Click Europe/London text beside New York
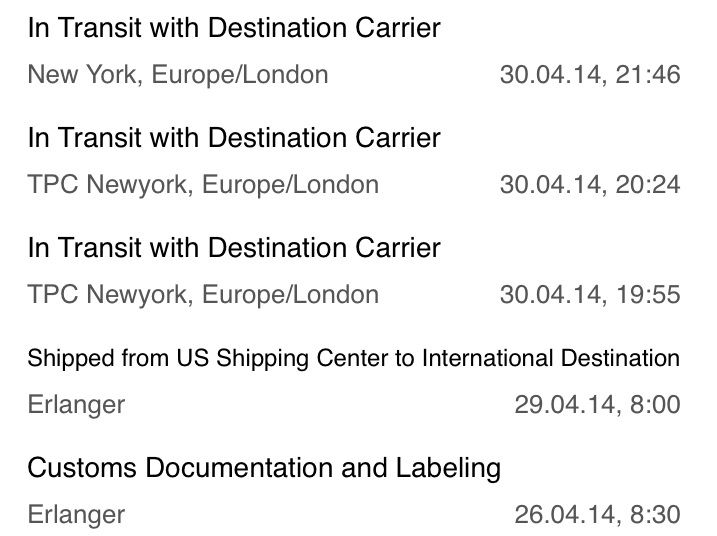Screen dimensions: 717x536 (x=240, y=75)
